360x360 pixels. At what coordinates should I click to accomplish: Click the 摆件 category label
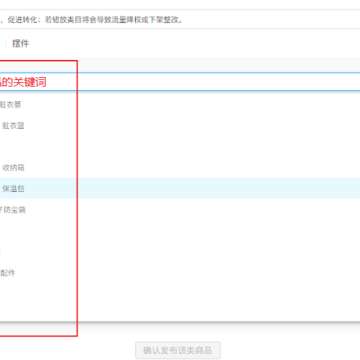(x=20, y=43)
